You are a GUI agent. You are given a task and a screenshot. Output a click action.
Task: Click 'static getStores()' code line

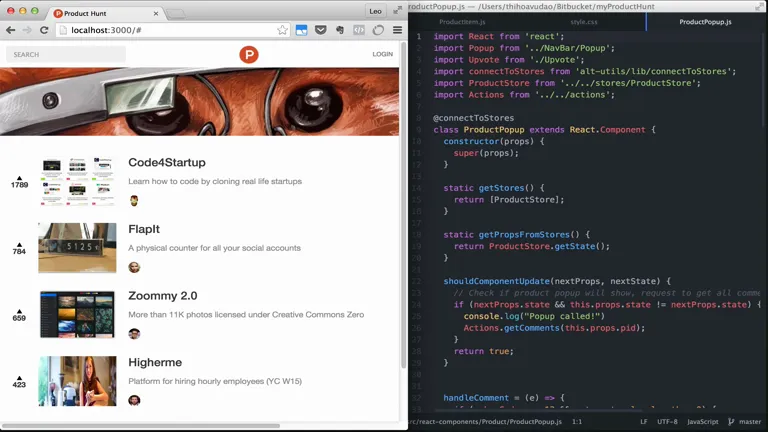pos(494,188)
